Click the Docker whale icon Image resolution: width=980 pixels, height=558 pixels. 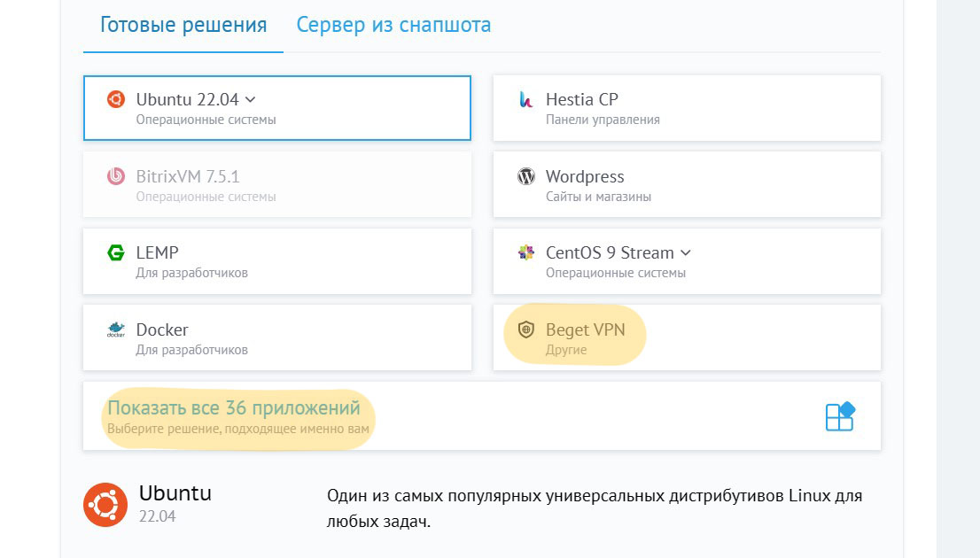coord(115,329)
